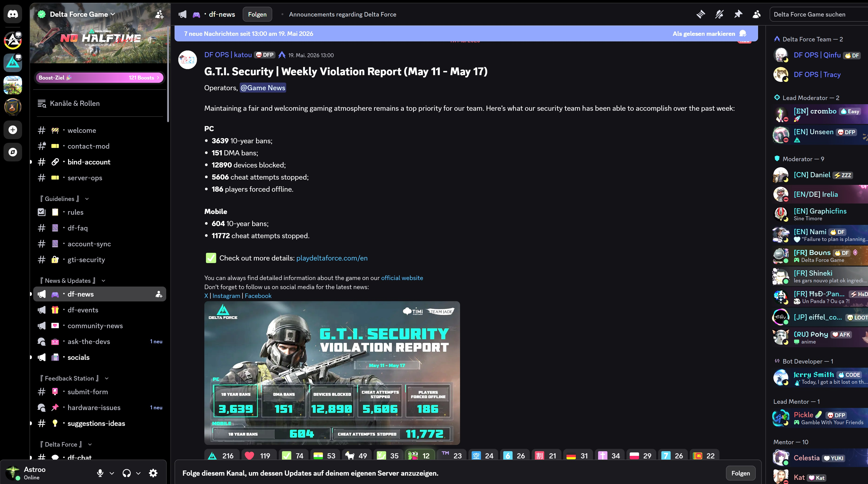Open Jerry Smith bot developer profile
The width and height of the screenshot is (868, 484).
pos(820,378)
